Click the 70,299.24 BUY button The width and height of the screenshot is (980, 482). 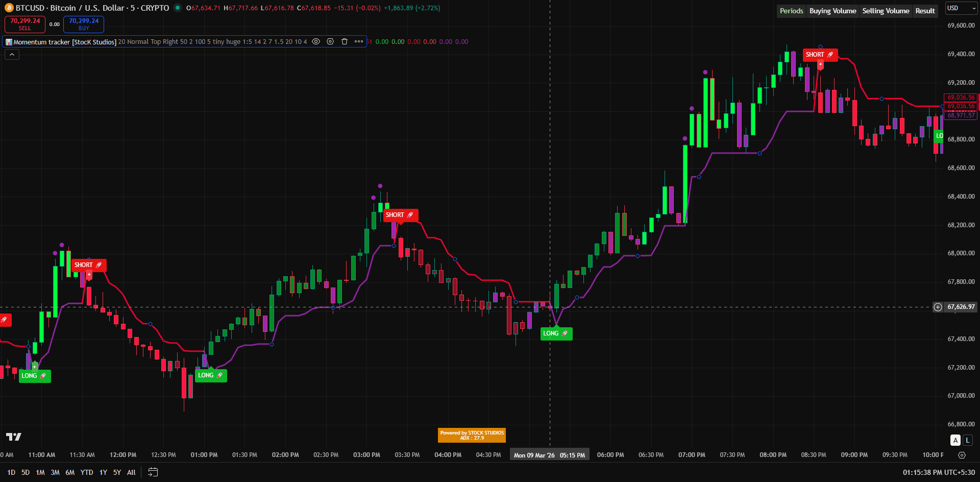(x=84, y=25)
